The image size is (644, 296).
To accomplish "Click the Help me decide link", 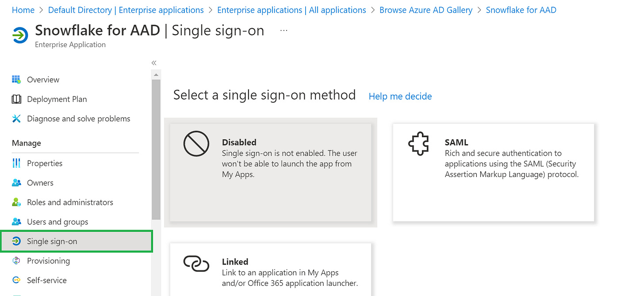I will point(400,96).
